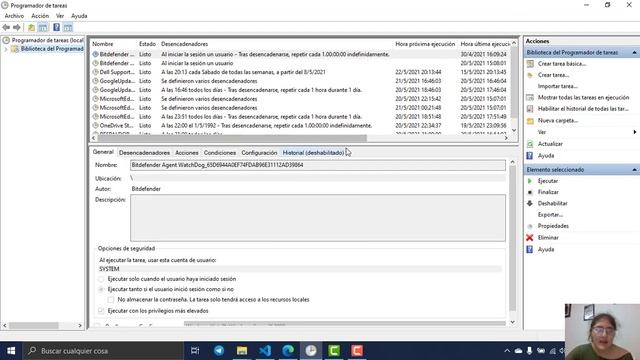
Task: Click details pane vertical scrollbar thumb
Action: point(513,239)
